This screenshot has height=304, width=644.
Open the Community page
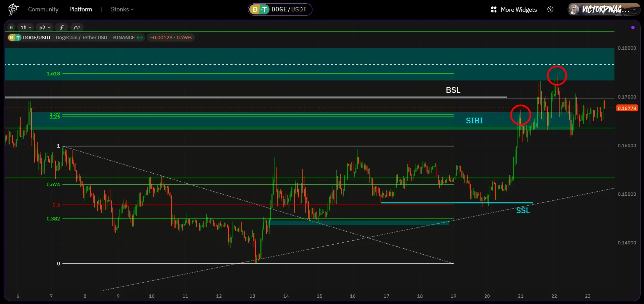[x=43, y=9]
